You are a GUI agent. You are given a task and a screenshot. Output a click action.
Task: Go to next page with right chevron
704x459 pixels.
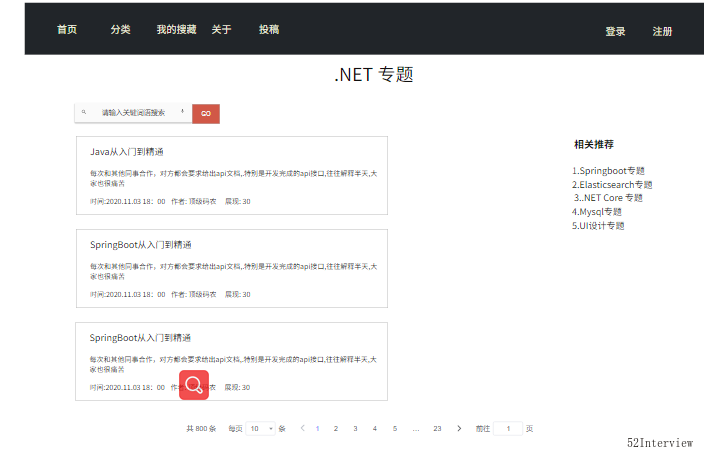tap(459, 428)
